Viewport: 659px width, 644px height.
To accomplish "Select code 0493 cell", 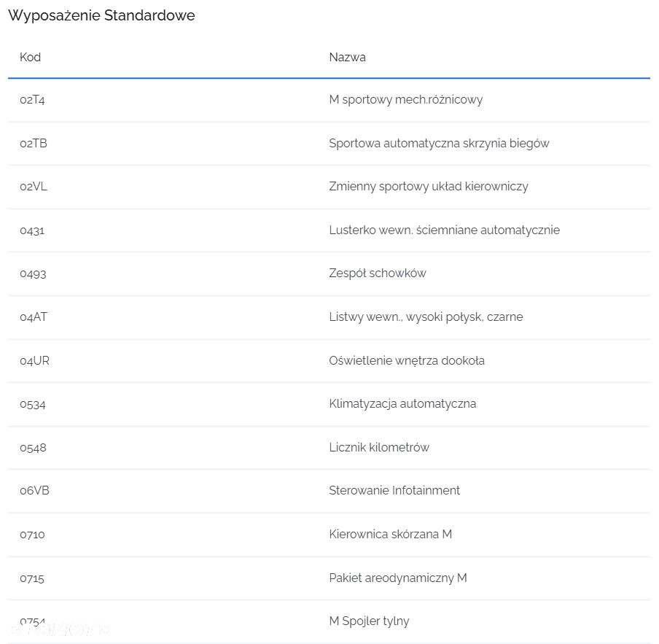I will coord(33,273).
